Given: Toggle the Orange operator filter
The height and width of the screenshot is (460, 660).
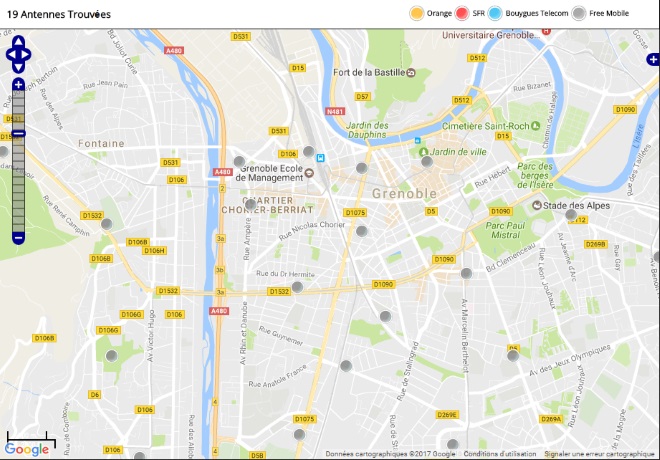Looking at the screenshot, I should [417, 13].
